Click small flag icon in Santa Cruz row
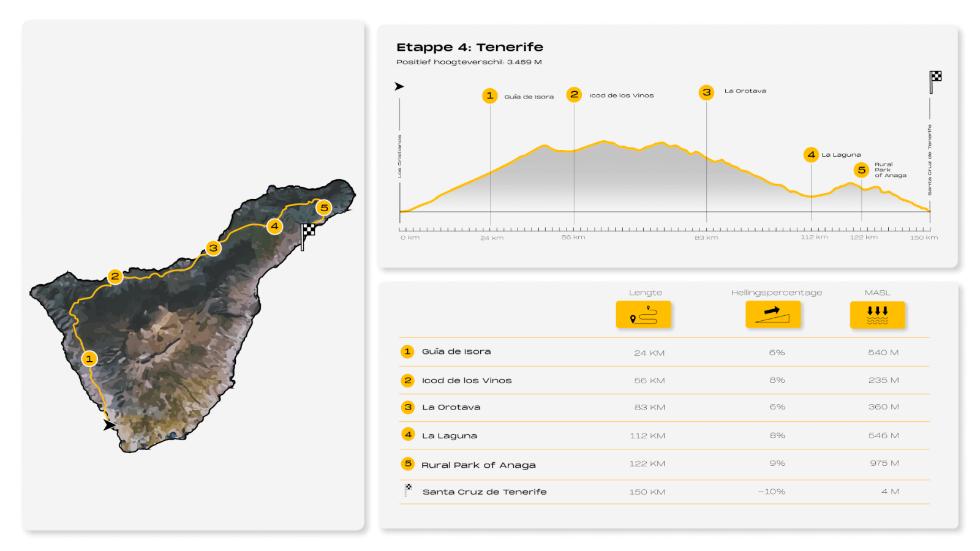The height and width of the screenshot is (551, 980). click(x=408, y=490)
